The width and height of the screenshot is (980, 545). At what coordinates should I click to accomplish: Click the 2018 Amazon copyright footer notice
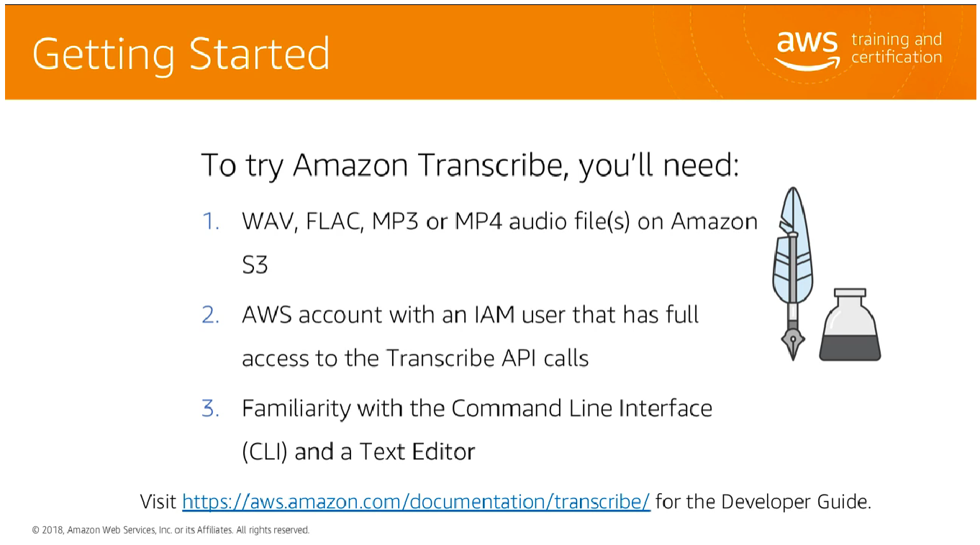click(171, 531)
